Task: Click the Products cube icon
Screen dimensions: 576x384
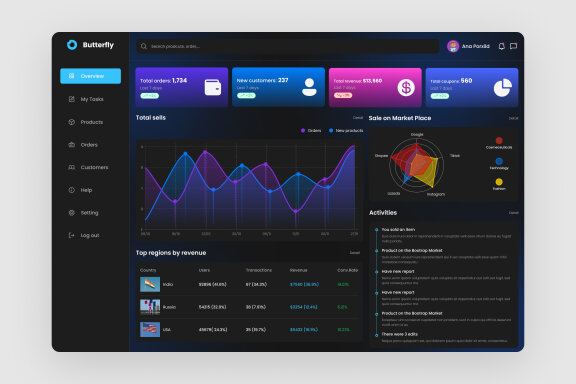Action: click(72, 122)
